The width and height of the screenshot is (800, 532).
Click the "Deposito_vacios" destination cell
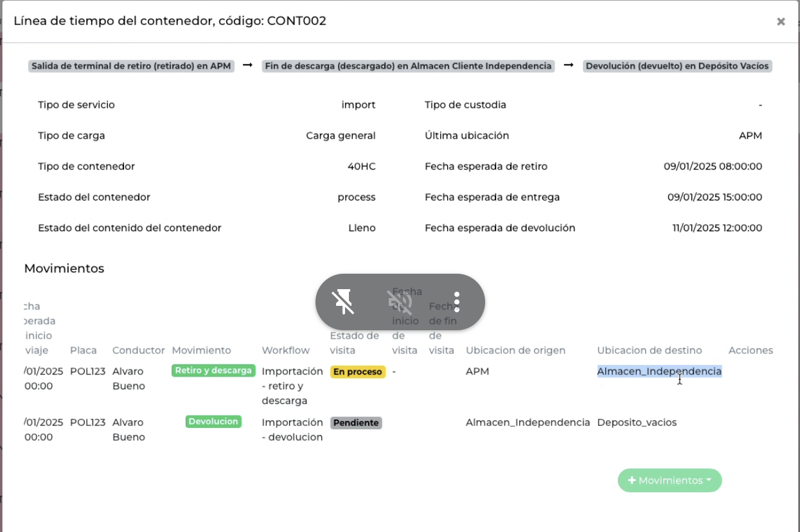pos(637,422)
